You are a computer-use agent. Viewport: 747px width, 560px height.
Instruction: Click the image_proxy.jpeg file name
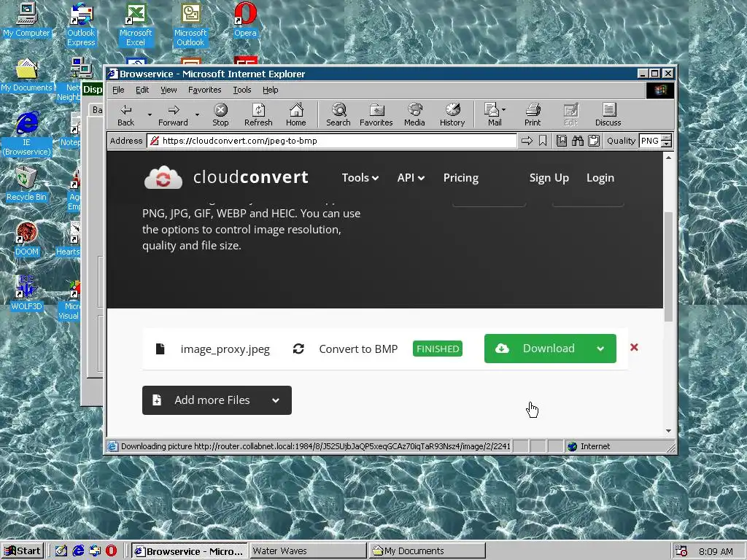pyautogui.click(x=225, y=349)
